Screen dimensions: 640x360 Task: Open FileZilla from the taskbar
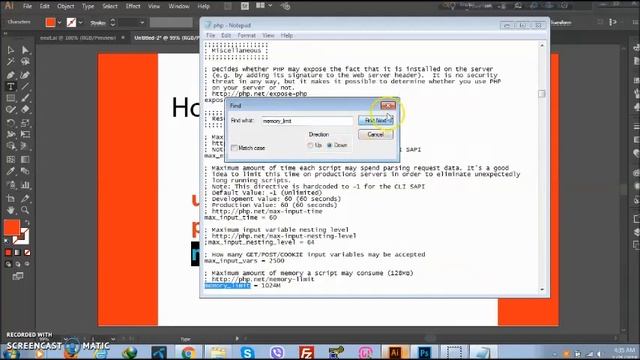[306, 352]
